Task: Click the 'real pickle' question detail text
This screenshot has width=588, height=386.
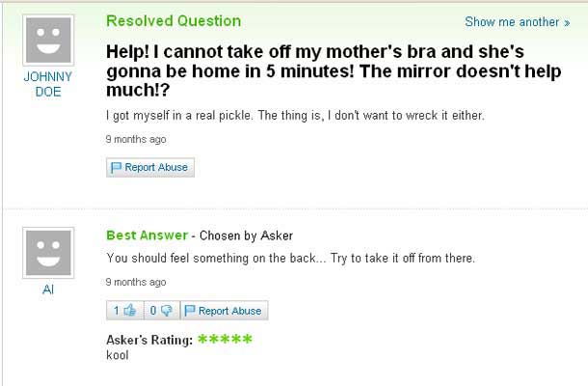Action: [295, 116]
